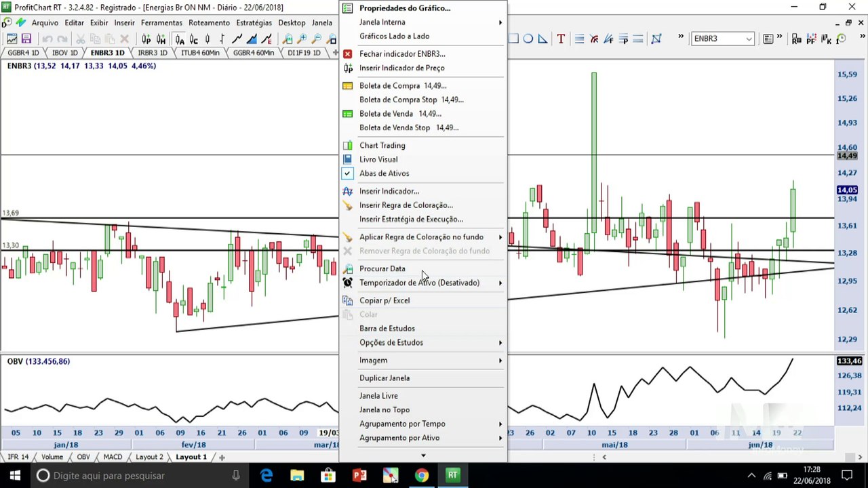
Task: Select Duplicar Janela menu entry
Action: pos(424,378)
